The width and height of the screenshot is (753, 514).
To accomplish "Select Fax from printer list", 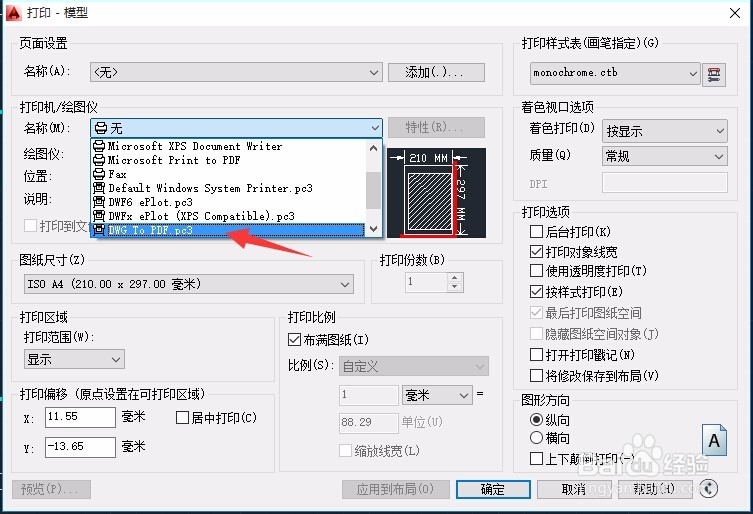I will tap(228, 174).
